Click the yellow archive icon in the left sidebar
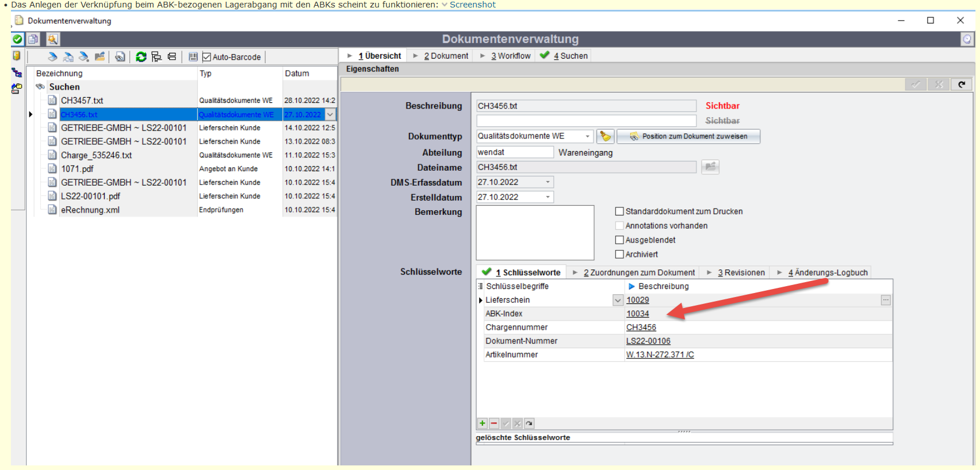The image size is (980, 470). (x=17, y=56)
